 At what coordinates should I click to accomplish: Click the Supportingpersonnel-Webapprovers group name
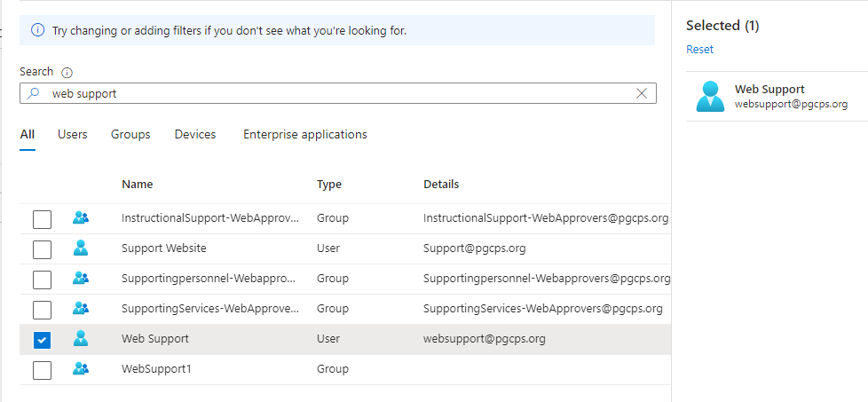point(209,279)
